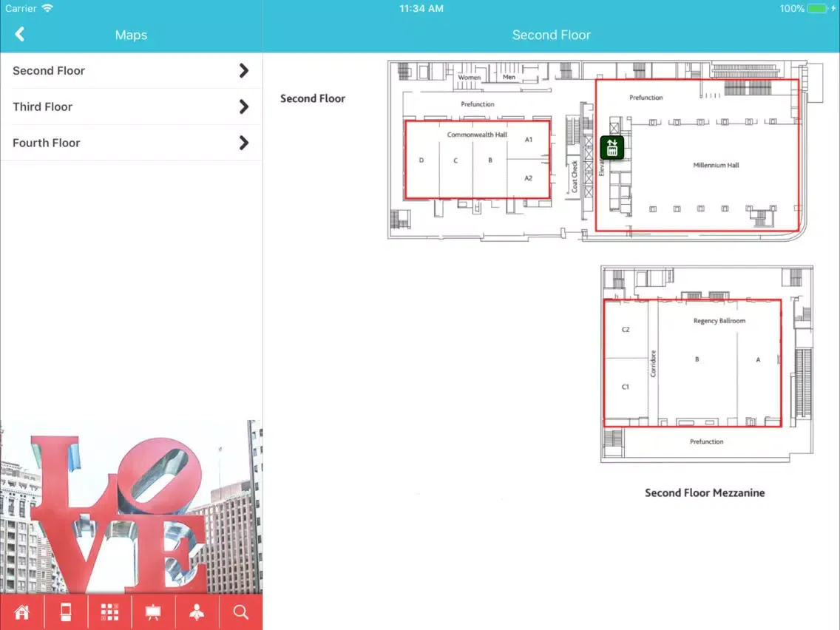The image size is (840, 630).
Task: Expand the Second Floor row chevron
Action: pos(244,71)
